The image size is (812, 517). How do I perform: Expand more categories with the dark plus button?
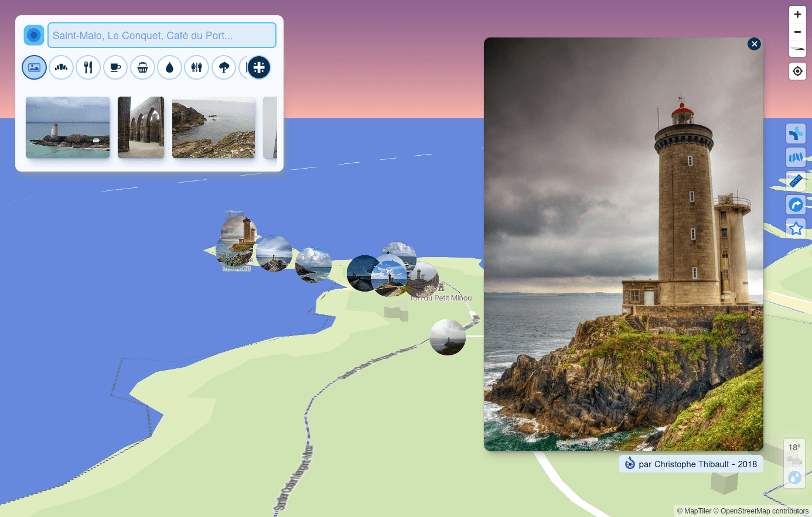coord(259,67)
